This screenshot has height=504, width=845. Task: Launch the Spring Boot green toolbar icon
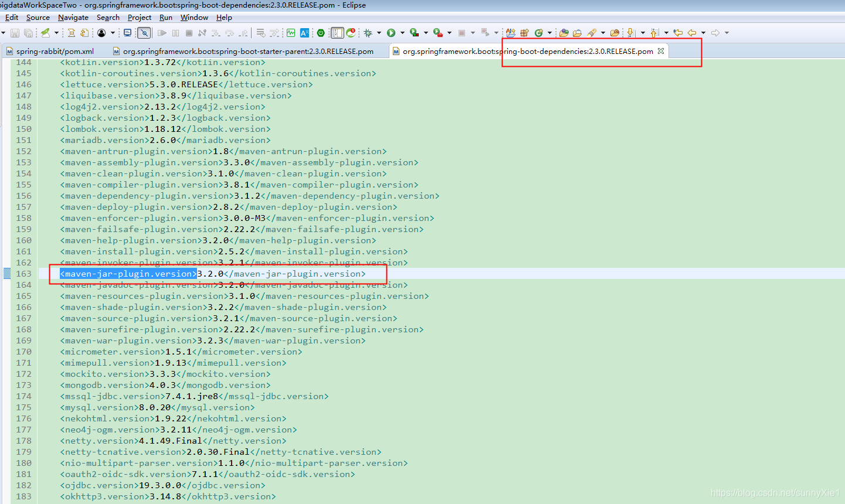(321, 33)
